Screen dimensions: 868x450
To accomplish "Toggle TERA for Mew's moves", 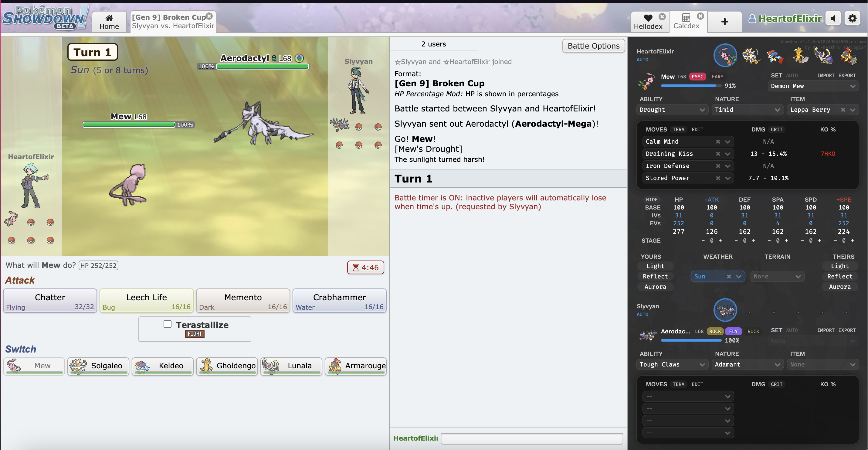I will click(678, 129).
